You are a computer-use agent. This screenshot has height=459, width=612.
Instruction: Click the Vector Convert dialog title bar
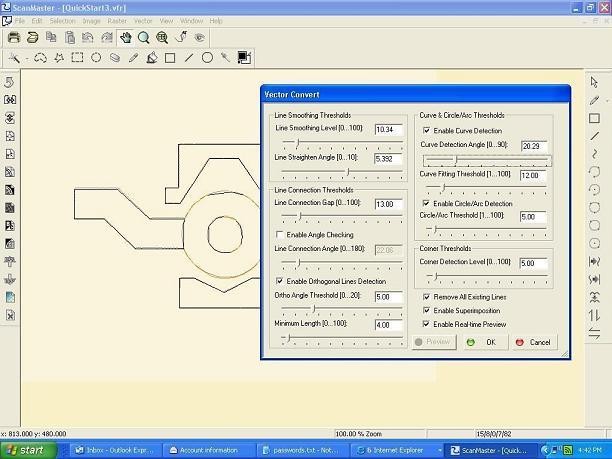click(x=415, y=94)
